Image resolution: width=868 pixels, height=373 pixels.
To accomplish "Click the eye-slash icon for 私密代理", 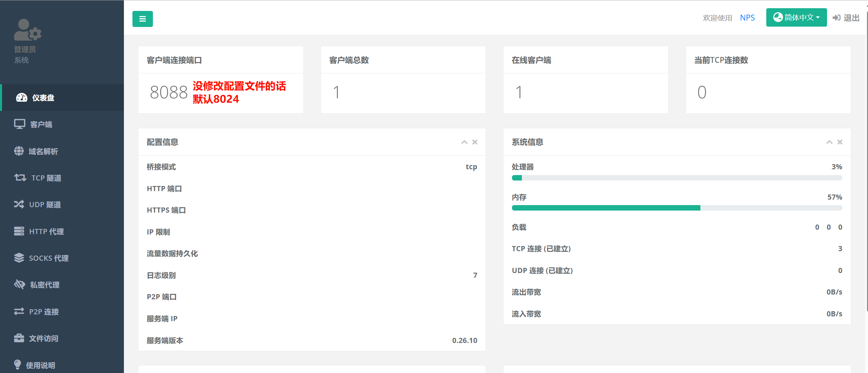I will (19, 285).
